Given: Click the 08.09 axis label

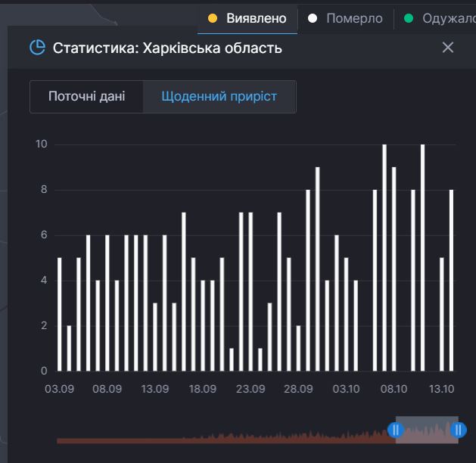Looking at the screenshot, I should coord(107,389).
